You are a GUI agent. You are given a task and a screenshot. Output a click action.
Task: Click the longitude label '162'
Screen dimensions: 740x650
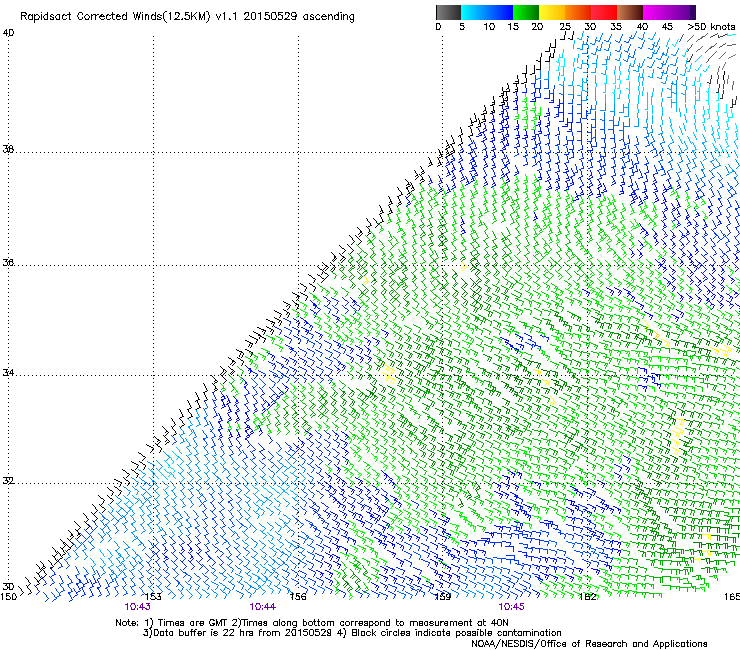pos(587,597)
